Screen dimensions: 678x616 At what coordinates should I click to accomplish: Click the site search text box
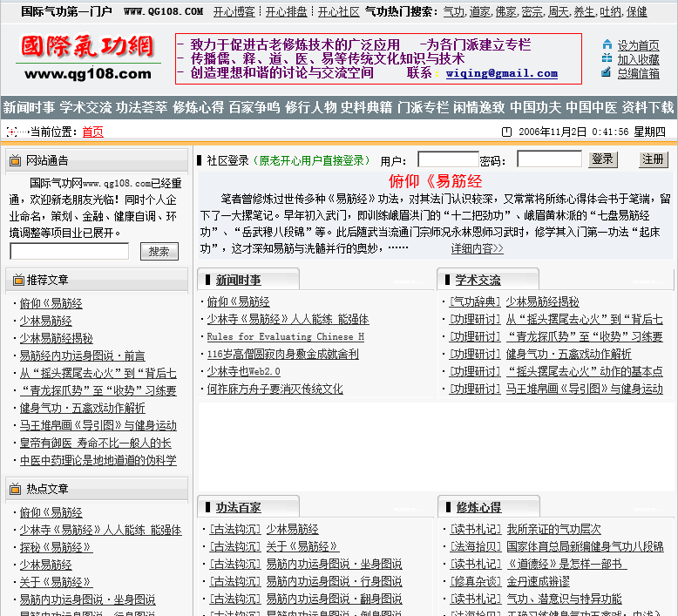69,251
